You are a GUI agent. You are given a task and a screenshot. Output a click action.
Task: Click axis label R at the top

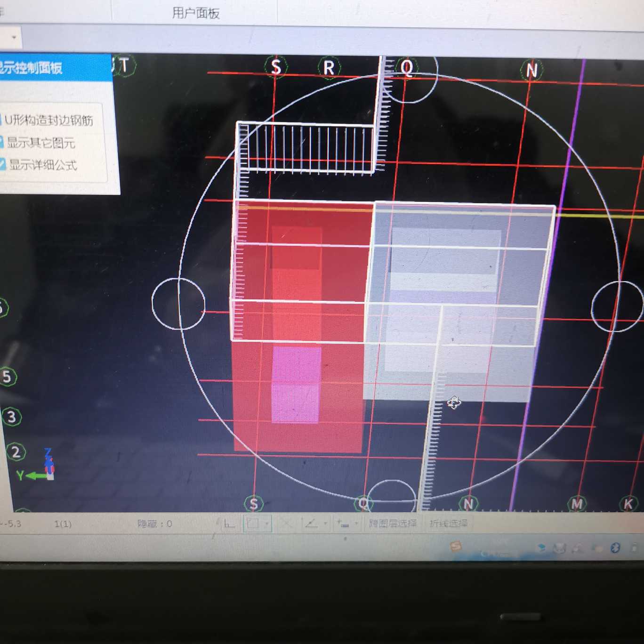(329, 68)
